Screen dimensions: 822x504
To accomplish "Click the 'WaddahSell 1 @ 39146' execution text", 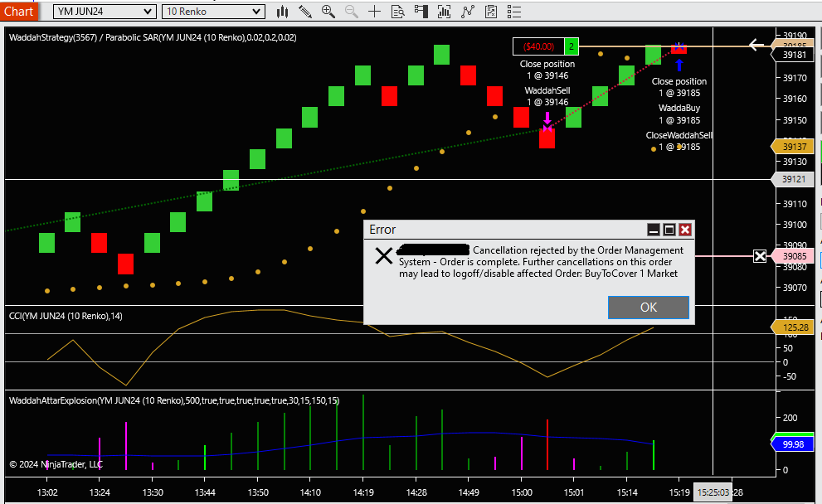I will point(547,96).
